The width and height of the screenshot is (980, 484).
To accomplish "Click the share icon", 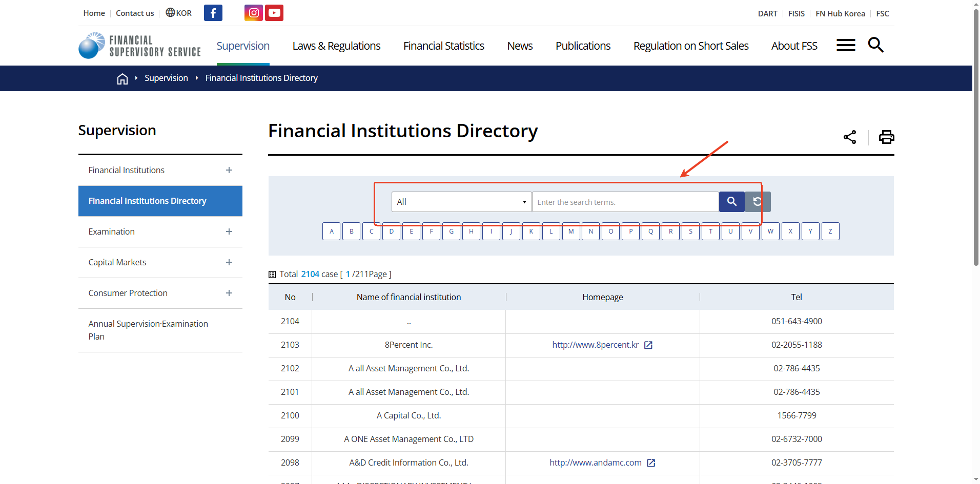I will click(x=850, y=137).
